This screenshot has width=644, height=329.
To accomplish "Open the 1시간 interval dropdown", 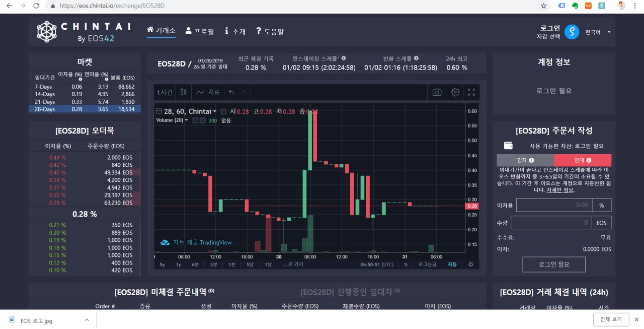I will click(x=165, y=92).
